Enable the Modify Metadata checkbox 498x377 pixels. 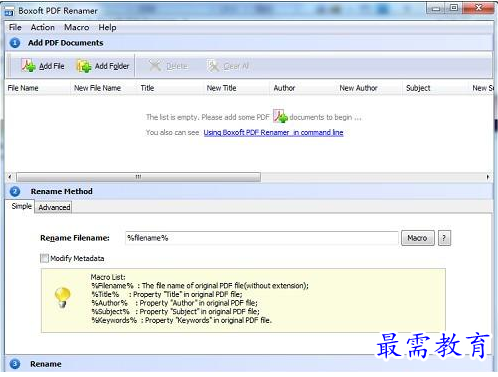pos(44,258)
